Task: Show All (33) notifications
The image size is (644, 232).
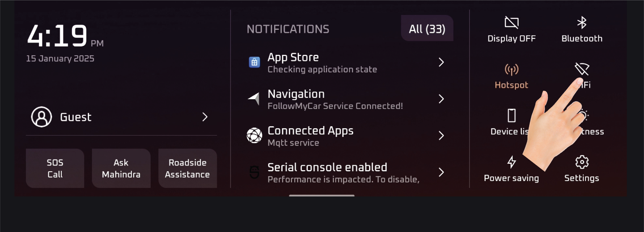Action: pyautogui.click(x=427, y=28)
